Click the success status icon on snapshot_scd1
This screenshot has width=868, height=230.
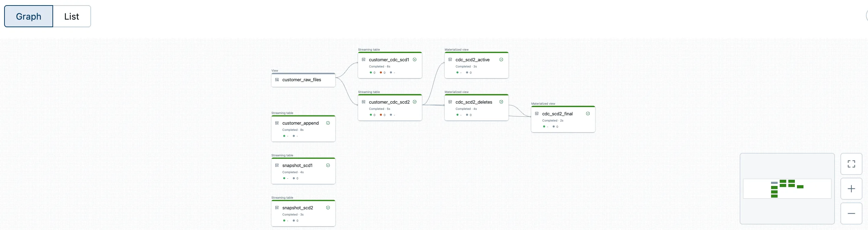pyautogui.click(x=328, y=165)
